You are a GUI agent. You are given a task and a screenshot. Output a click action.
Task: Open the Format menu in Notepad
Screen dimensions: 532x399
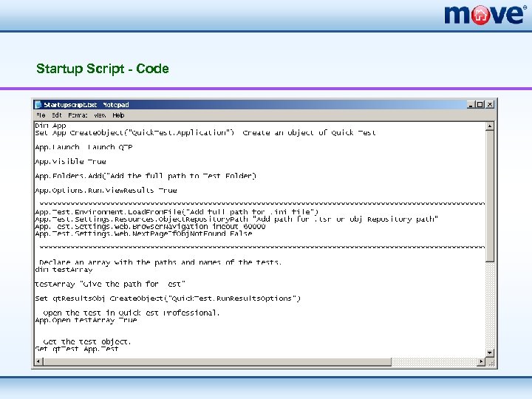click(x=78, y=115)
